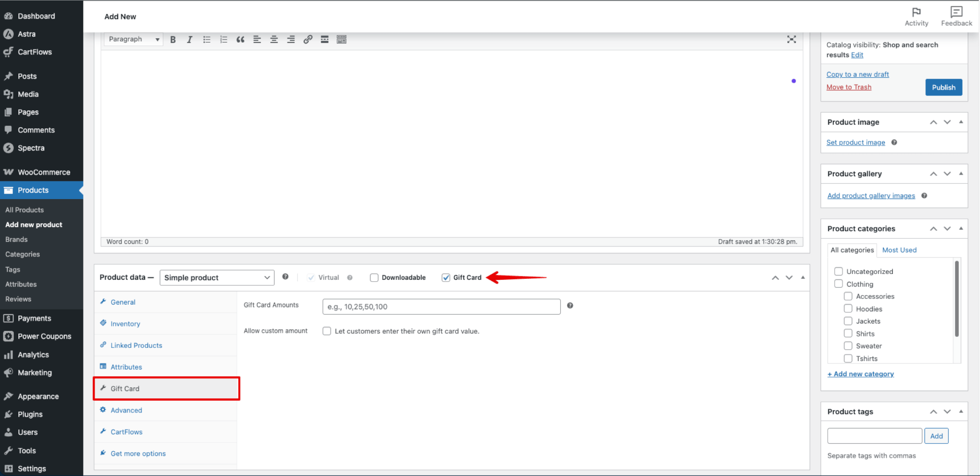Enable distraction-free fullscreen editor mode
980x476 pixels.
[x=791, y=40]
